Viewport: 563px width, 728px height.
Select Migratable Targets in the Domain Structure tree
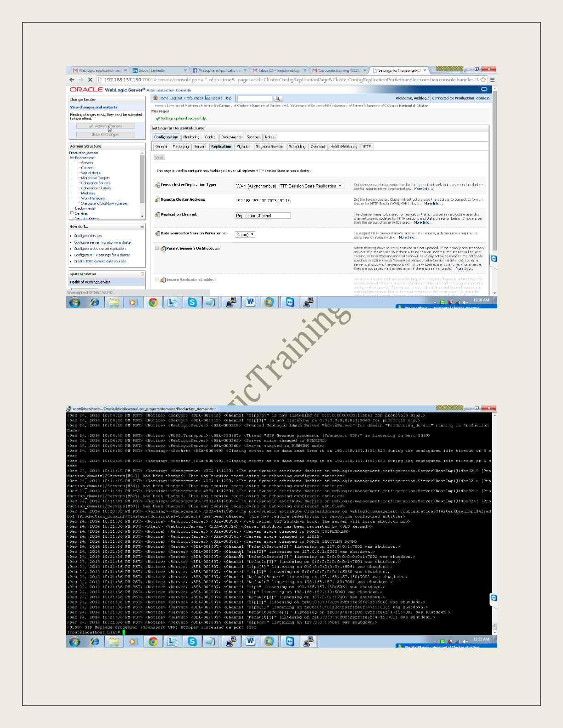95,178
